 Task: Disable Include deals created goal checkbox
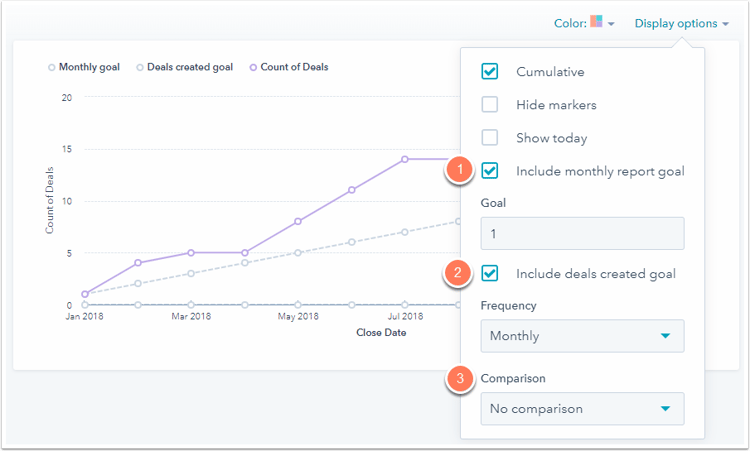point(490,274)
